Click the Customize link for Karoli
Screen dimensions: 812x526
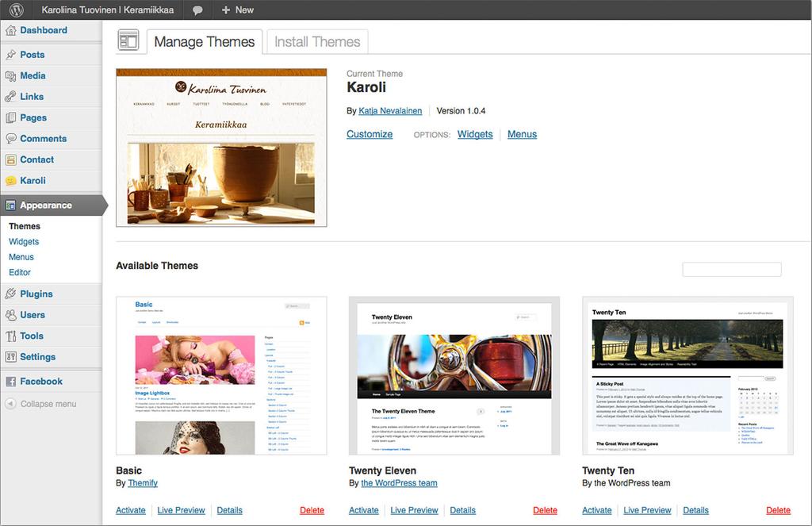pyautogui.click(x=370, y=134)
